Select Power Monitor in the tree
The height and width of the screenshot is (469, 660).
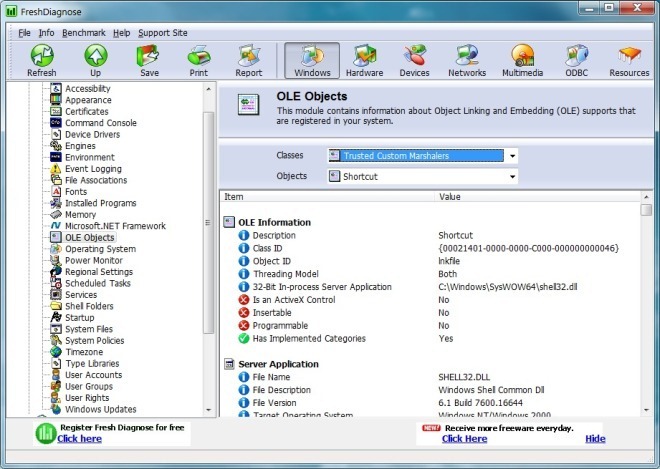pyautogui.click(x=93, y=260)
